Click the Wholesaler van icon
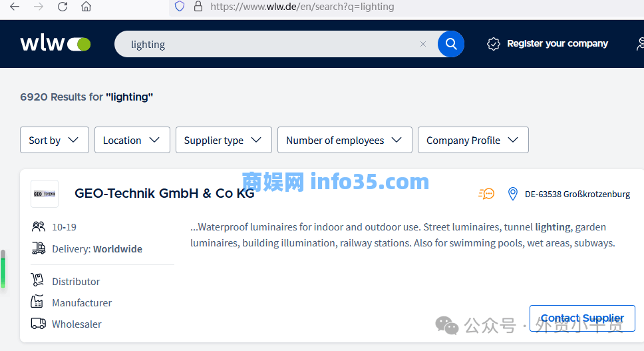The height and width of the screenshot is (351, 644). coord(39,324)
